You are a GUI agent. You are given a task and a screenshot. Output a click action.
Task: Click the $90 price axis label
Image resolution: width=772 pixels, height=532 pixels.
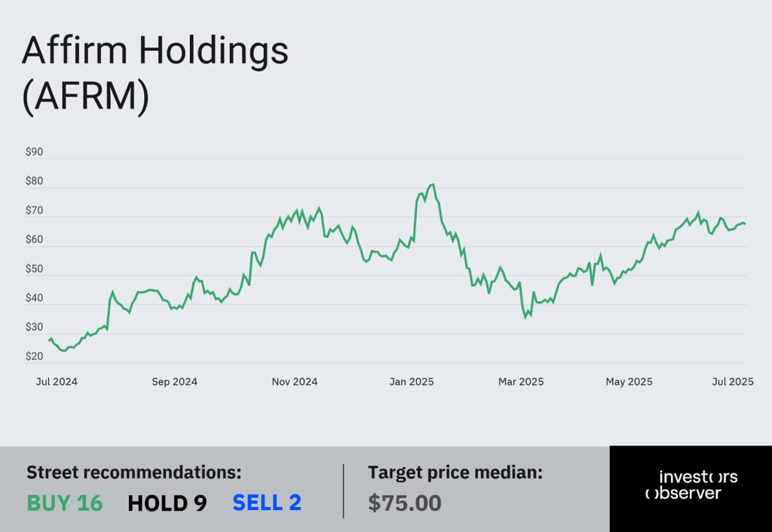coord(35,152)
